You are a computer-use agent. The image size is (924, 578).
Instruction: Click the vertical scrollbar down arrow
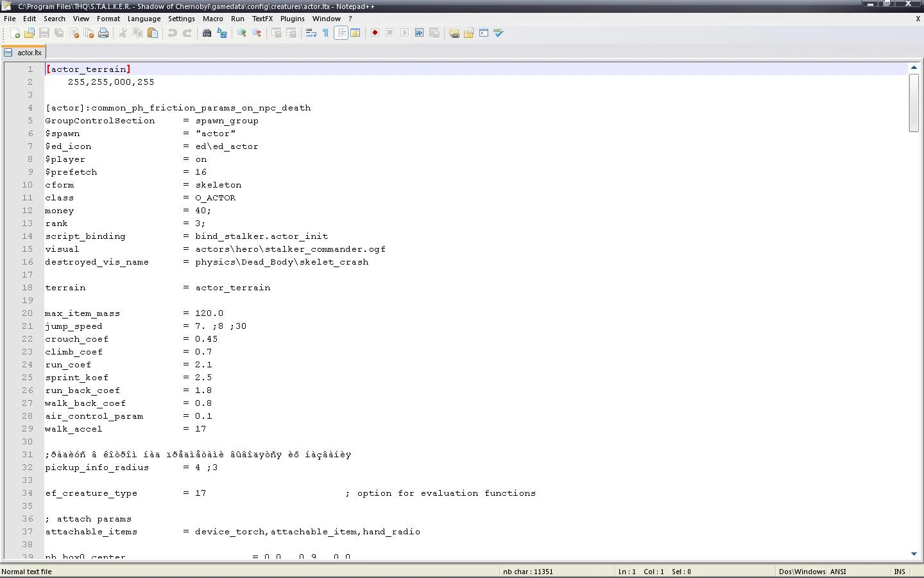(x=914, y=554)
